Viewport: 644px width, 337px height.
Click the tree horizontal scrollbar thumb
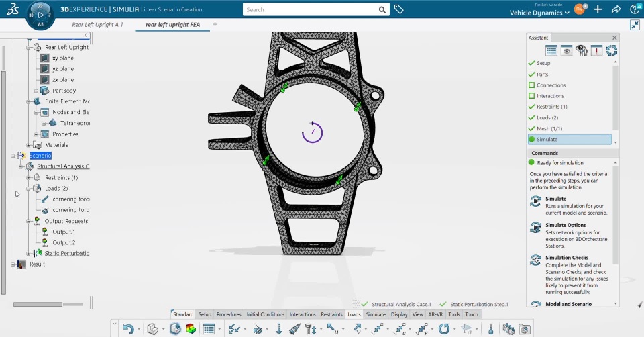[38, 305]
